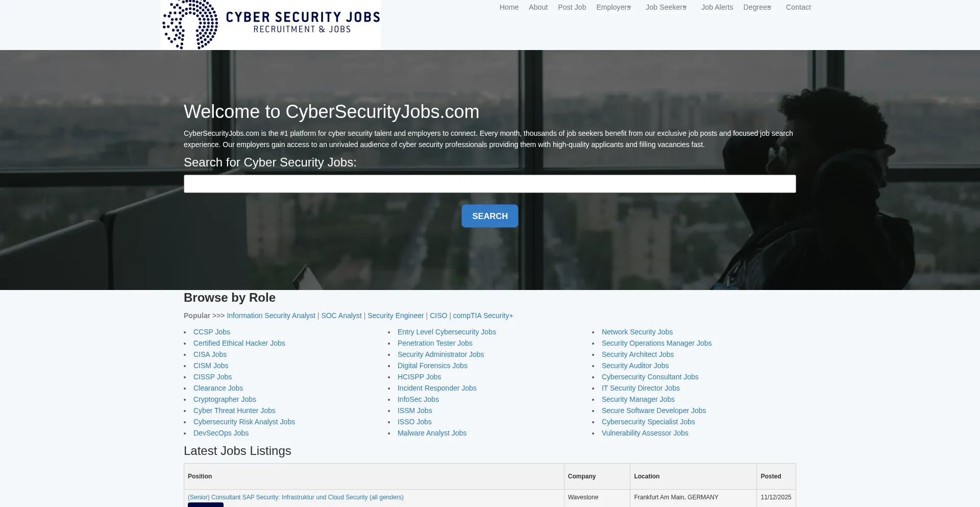Browse Entry Level Cybersecurity Jobs

(x=447, y=332)
